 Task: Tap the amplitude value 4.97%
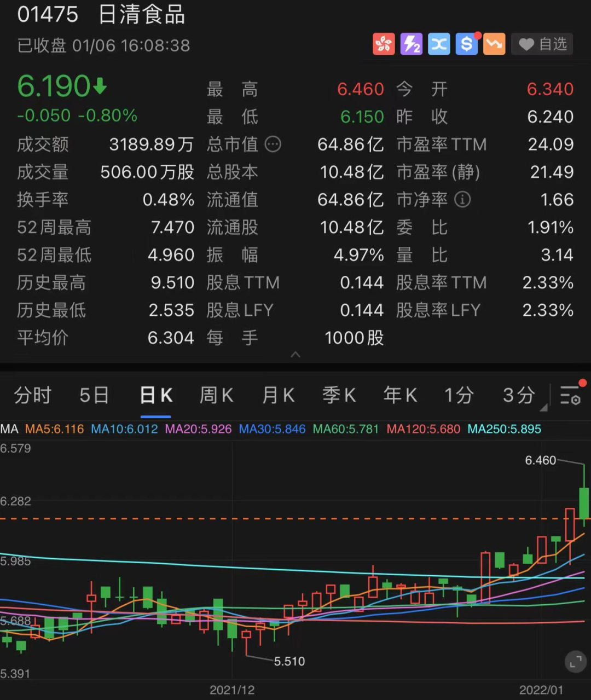359,255
